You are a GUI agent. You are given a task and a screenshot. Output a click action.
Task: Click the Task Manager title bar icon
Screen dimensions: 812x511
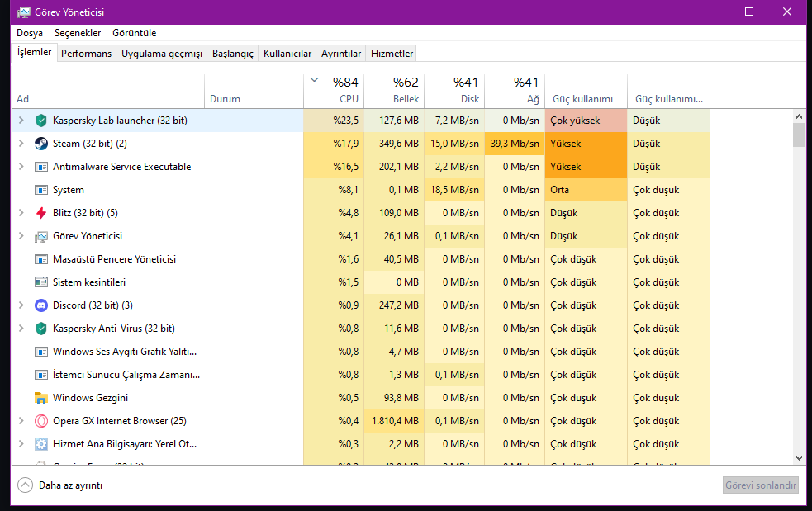(24, 12)
